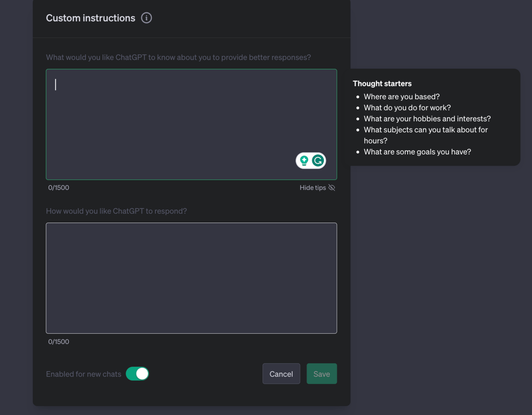Click the 0/1500 counter under the first box
The image size is (532, 415).
(58, 188)
